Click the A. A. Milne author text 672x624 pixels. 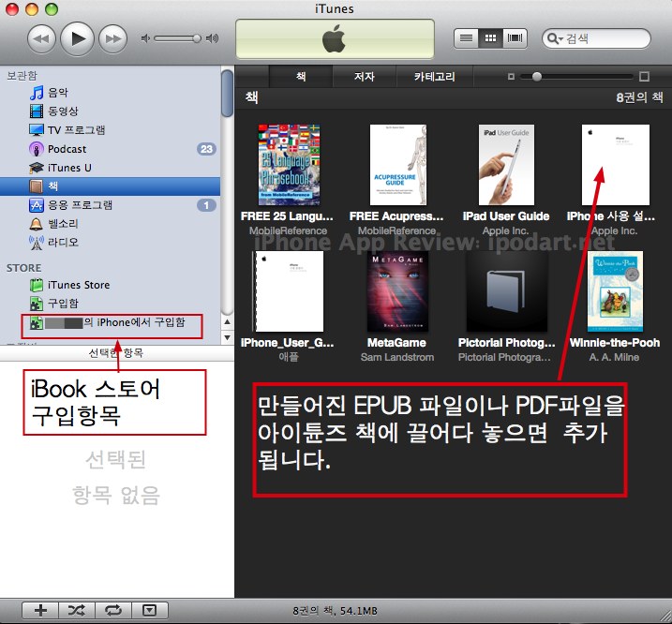[x=614, y=357]
